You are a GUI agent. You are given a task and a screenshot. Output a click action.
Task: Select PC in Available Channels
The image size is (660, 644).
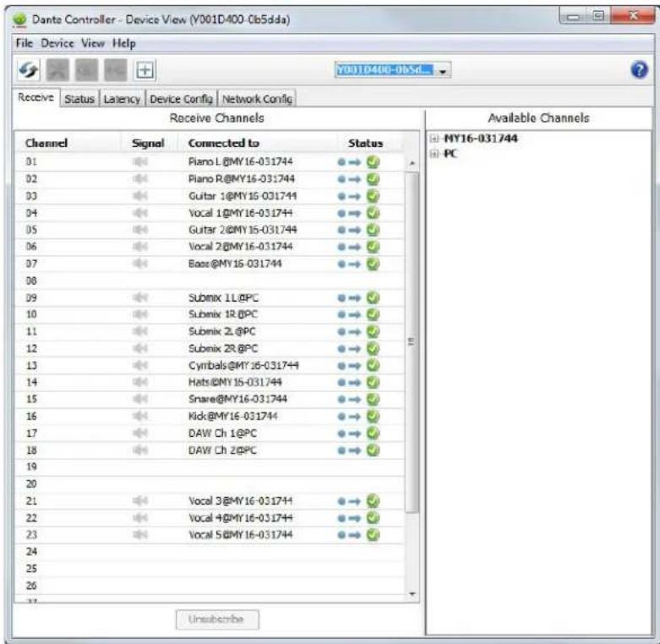(x=450, y=154)
